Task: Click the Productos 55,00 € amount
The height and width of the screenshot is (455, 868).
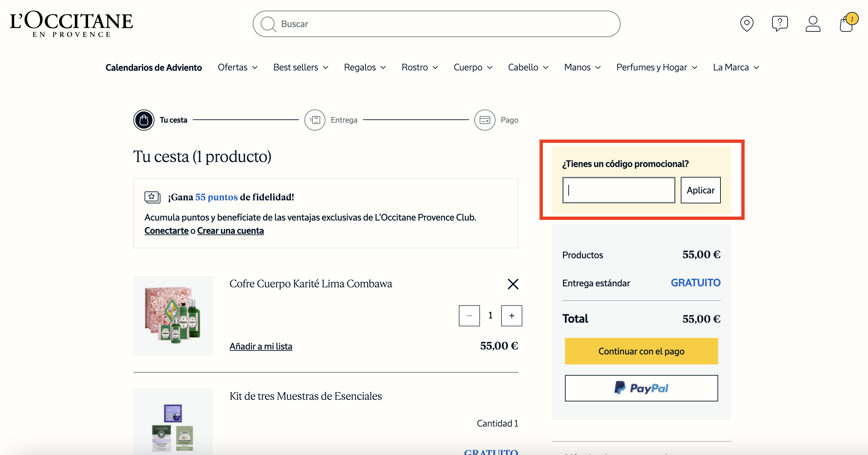Action: tap(701, 254)
